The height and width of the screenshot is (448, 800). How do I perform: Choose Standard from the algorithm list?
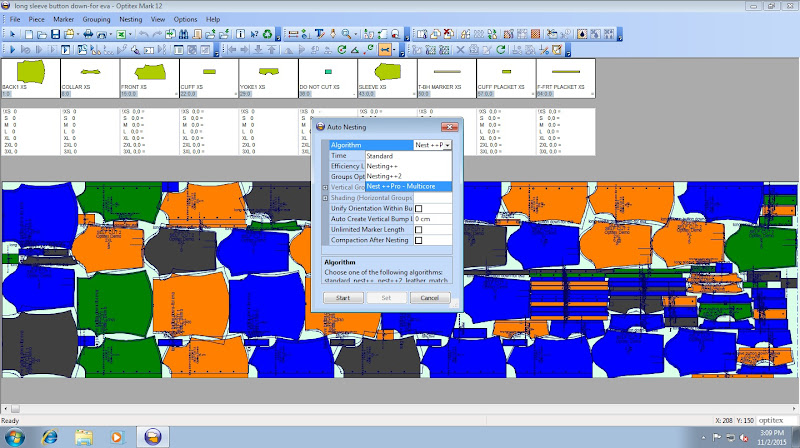coord(408,156)
